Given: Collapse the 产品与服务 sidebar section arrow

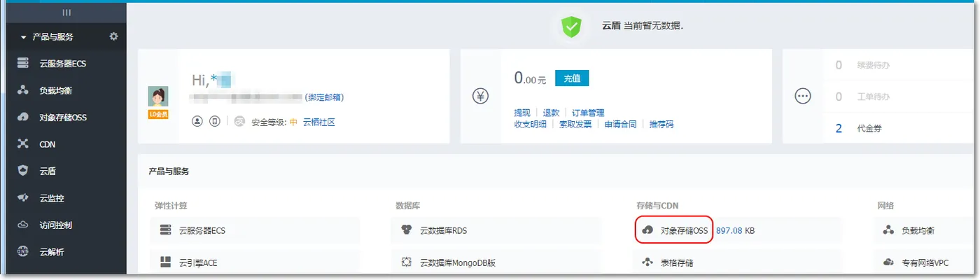Looking at the screenshot, I should point(24,37).
